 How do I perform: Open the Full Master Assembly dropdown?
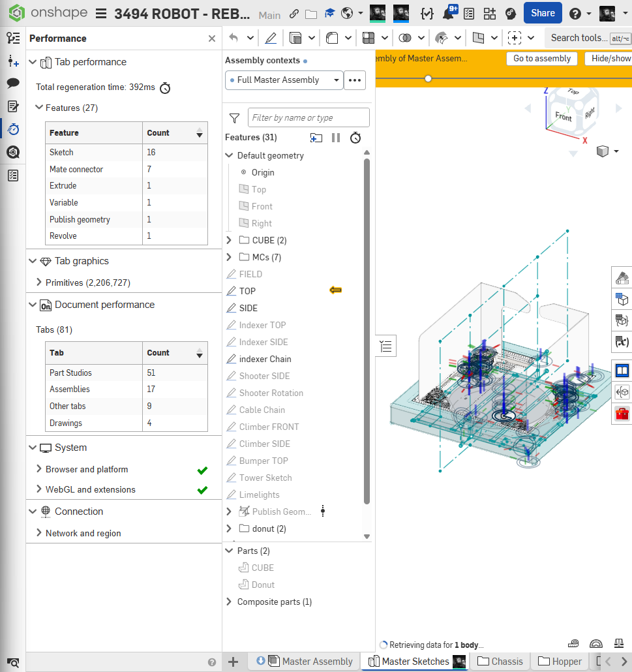point(284,80)
